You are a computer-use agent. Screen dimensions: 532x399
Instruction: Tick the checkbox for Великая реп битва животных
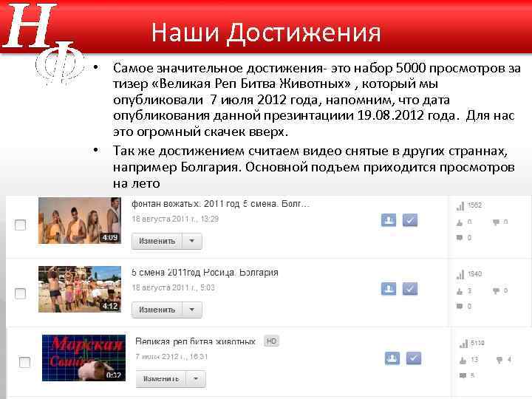pyautogui.click(x=24, y=362)
